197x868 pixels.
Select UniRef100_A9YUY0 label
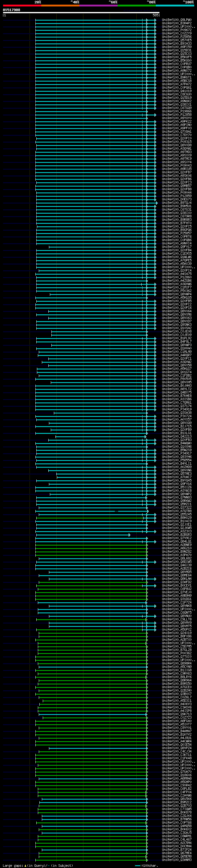(x=177, y=118)
